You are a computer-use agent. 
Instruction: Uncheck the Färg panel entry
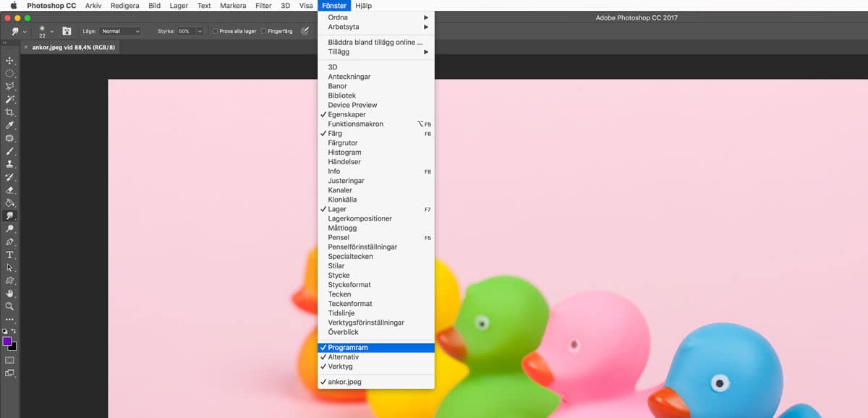pos(376,133)
